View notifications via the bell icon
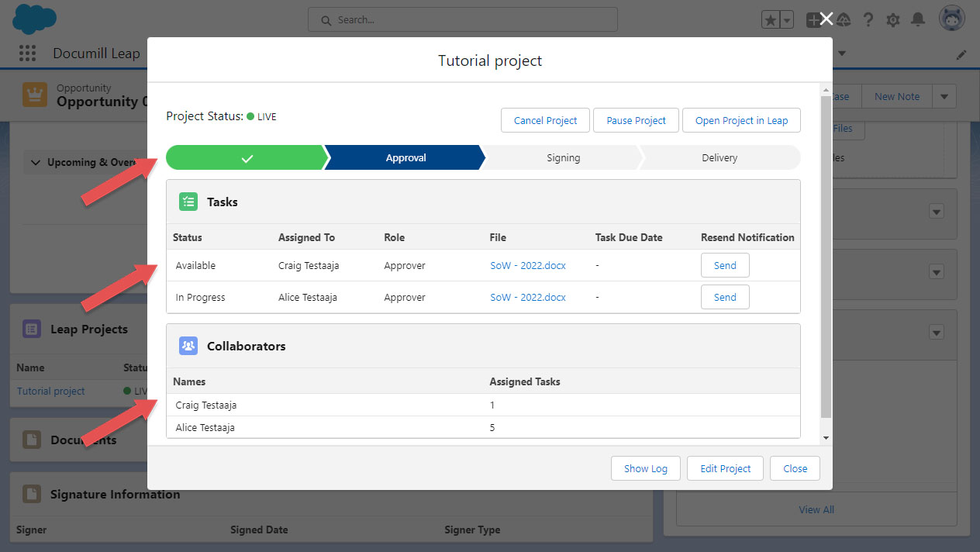This screenshot has width=980, height=552. [x=918, y=19]
